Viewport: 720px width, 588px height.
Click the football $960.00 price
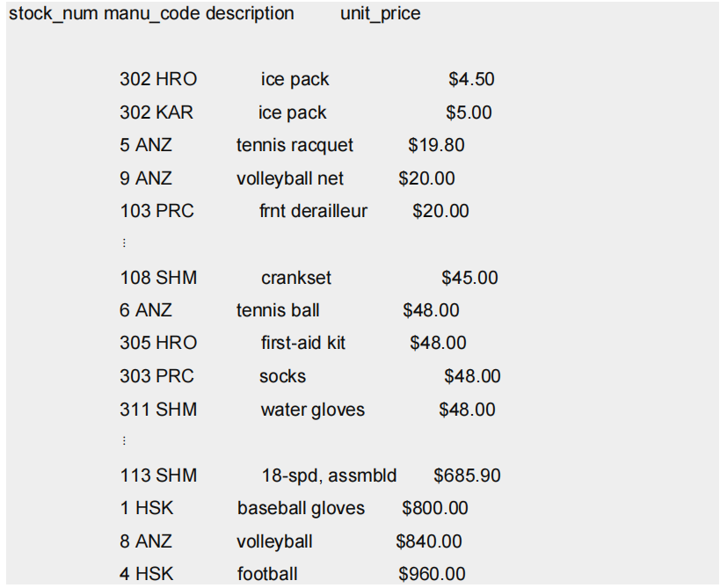[433, 574]
